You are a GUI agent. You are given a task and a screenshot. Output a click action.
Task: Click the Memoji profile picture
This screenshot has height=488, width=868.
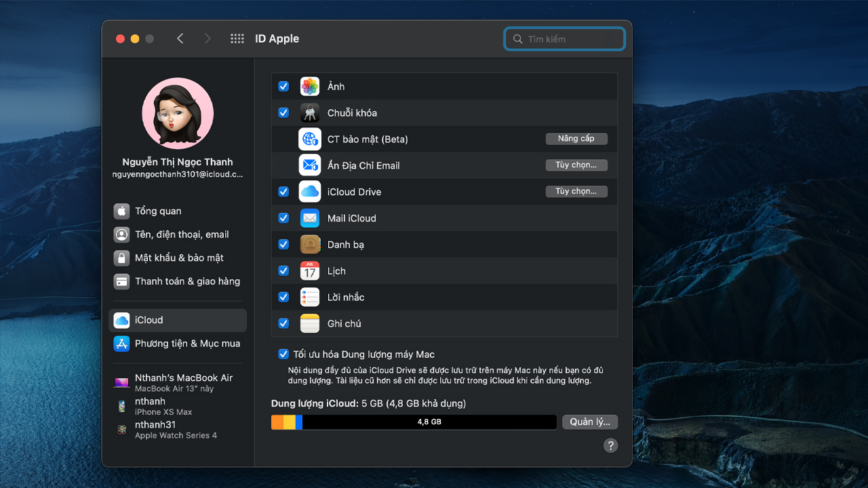(x=178, y=113)
